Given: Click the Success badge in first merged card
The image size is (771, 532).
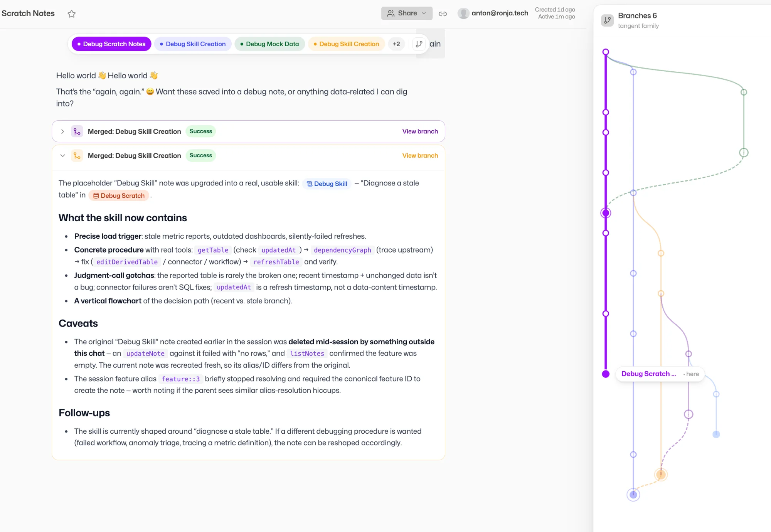Looking at the screenshot, I should click(200, 131).
